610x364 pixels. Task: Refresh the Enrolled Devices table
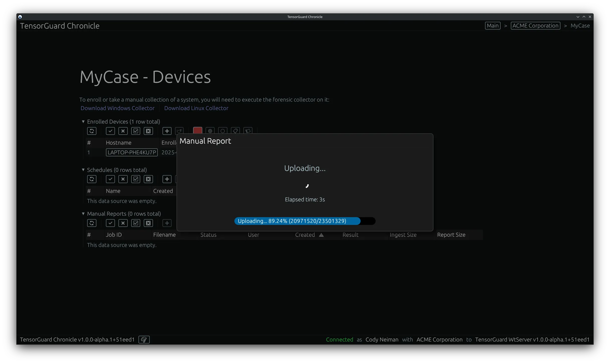92,131
